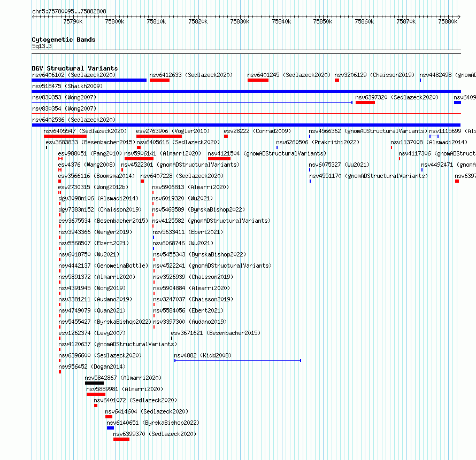Click nsv4566362 (gnomADStructuralVariants) label
476x460 pixels.
coord(368,131)
